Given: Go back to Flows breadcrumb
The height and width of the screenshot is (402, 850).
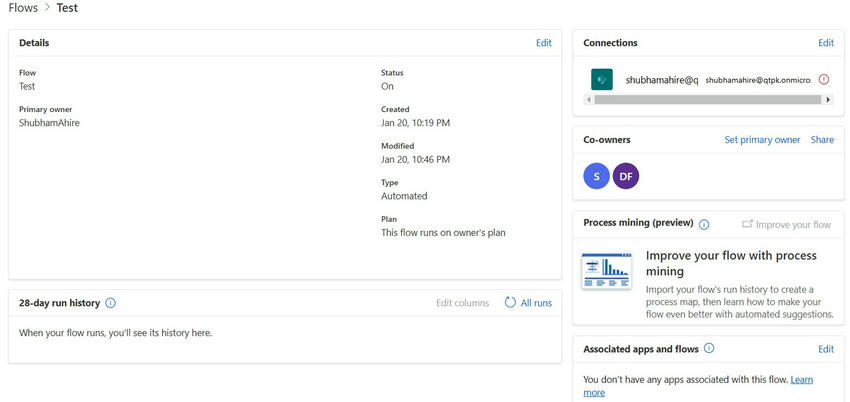Looking at the screenshot, I should click(x=23, y=8).
